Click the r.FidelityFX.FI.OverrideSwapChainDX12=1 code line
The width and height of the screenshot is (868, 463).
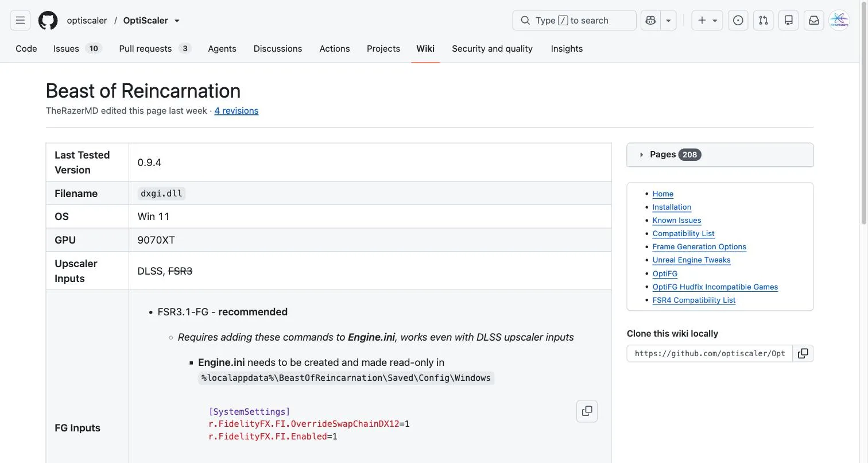(309, 424)
